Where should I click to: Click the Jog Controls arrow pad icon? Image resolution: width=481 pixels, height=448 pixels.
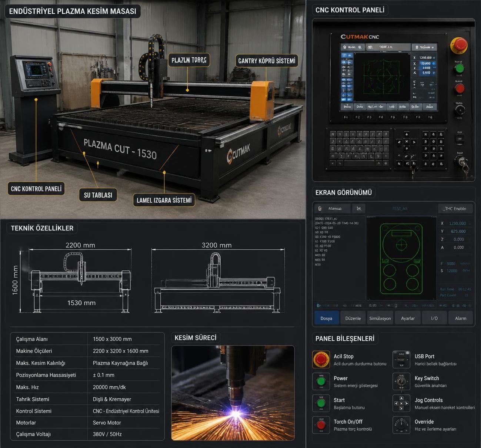tap(401, 403)
